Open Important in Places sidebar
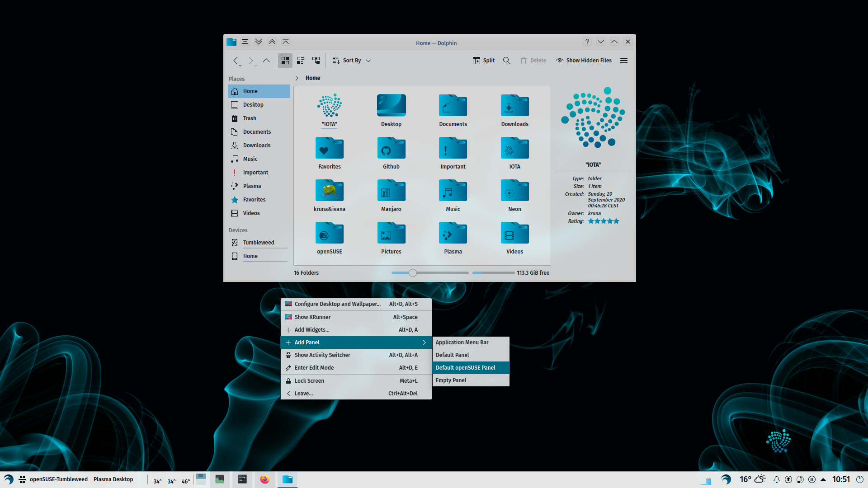This screenshot has width=868, height=488. click(259, 173)
